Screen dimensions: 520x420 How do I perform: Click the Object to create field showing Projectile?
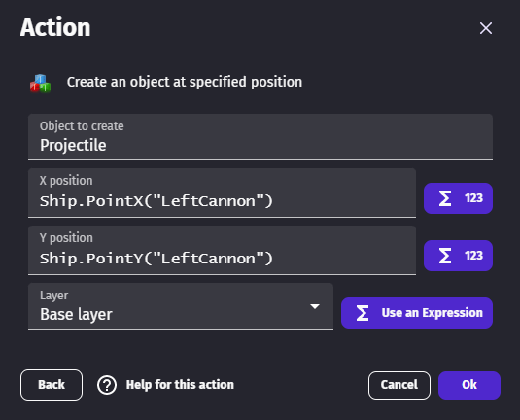260,137
